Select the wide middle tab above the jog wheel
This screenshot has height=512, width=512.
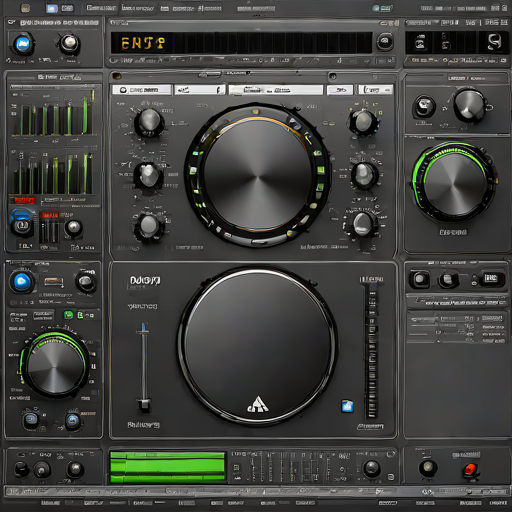tap(276, 90)
